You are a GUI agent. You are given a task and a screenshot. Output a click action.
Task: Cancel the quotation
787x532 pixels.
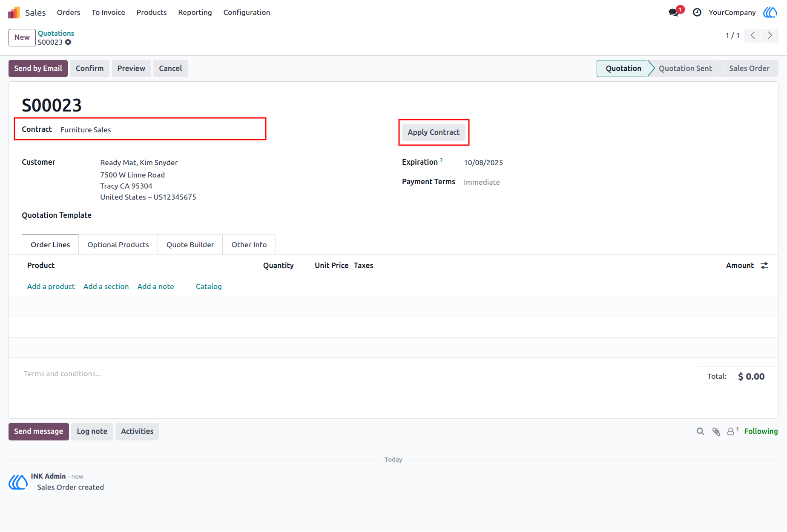[170, 69]
